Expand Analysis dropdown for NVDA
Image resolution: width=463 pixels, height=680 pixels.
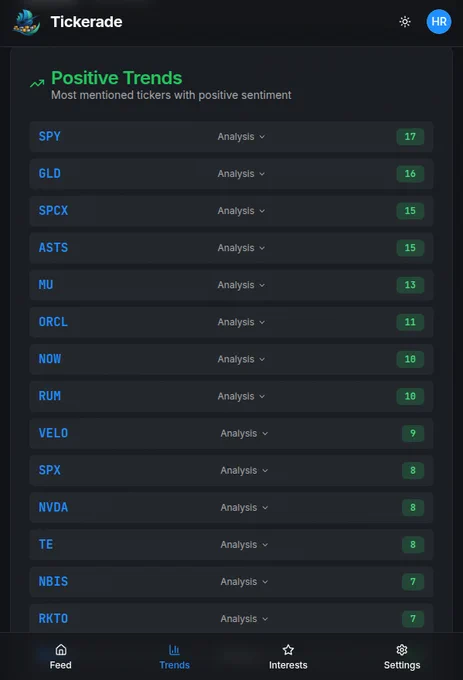[244, 507]
